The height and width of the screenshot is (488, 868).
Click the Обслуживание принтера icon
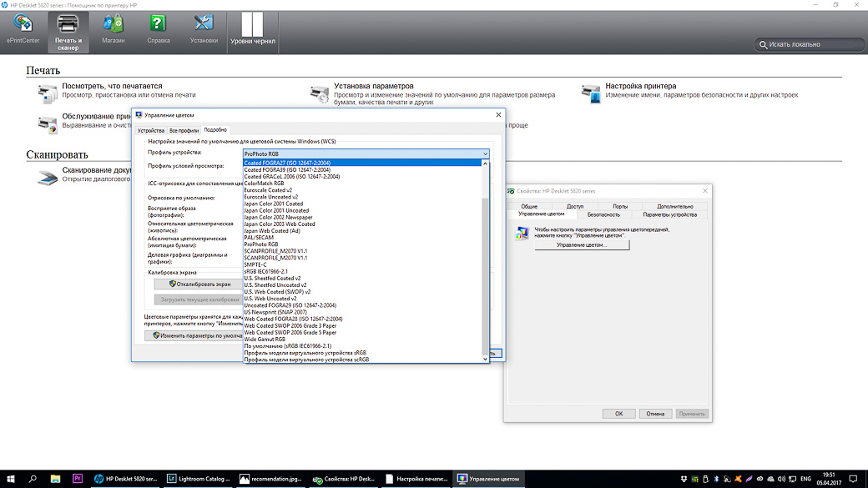pyautogui.click(x=48, y=124)
